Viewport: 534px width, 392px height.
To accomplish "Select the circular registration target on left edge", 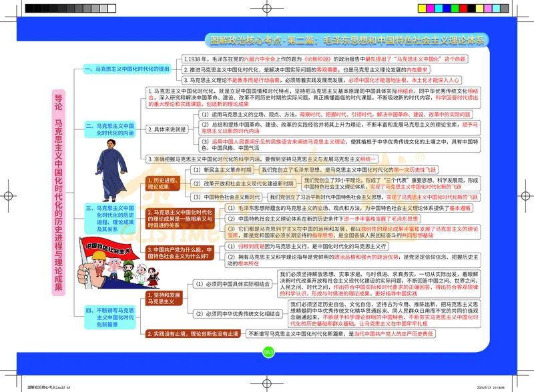I will (7, 196).
